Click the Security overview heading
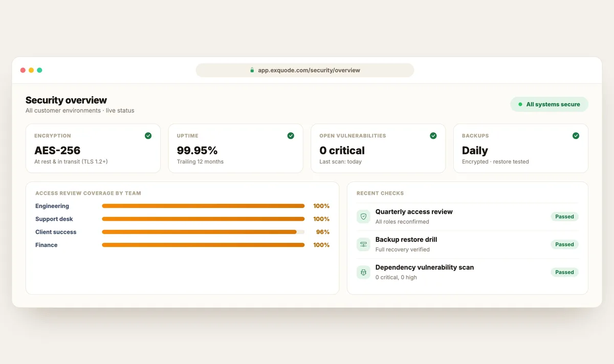The height and width of the screenshot is (364, 614). click(x=66, y=100)
